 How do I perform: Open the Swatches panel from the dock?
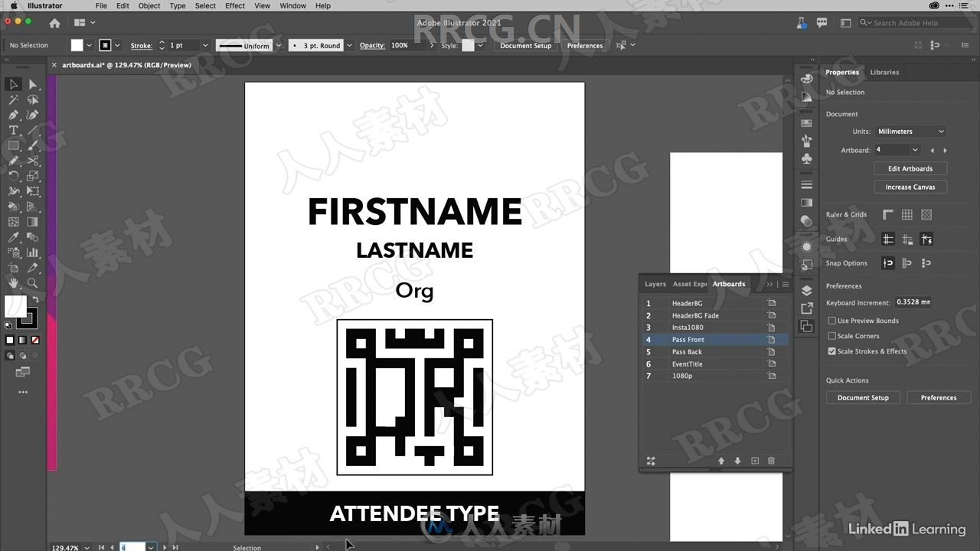(x=806, y=123)
